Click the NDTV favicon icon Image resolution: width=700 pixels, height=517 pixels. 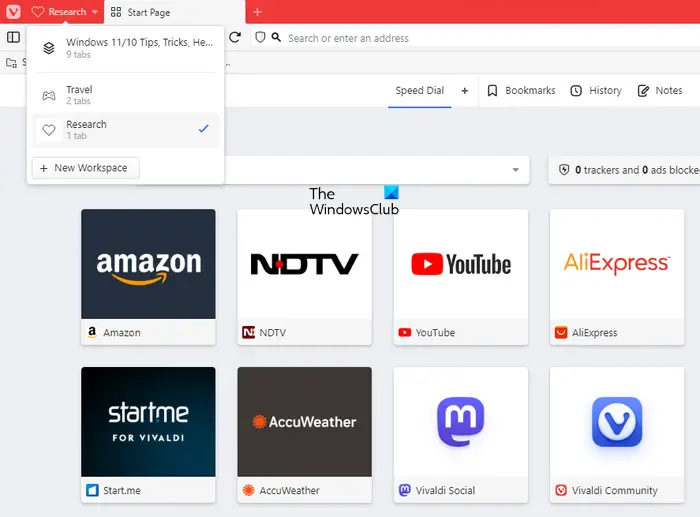[x=248, y=332]
